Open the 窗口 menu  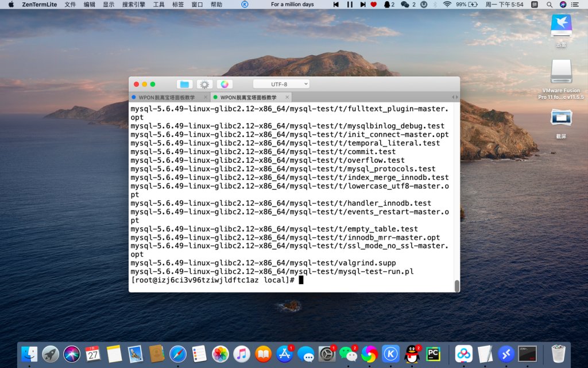(x=197, y=5)
